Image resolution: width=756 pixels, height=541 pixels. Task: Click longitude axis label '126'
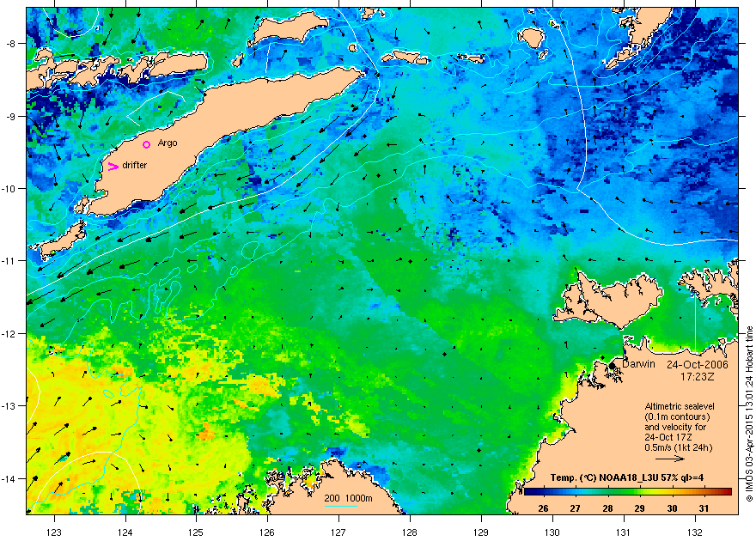267,532
